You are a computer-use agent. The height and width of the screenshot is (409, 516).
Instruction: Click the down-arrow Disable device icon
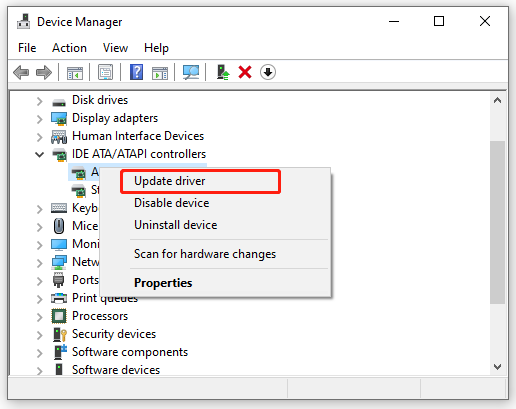coord(268,72)
